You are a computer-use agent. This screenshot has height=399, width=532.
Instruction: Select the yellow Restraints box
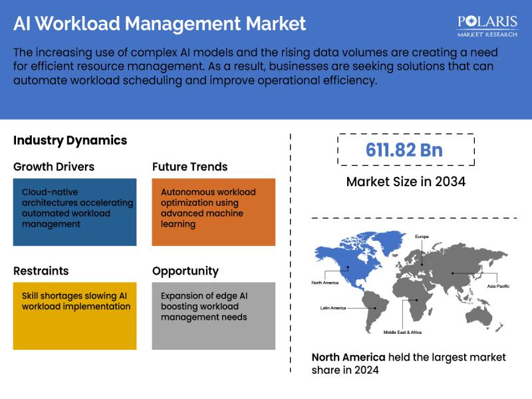[74, 315]
